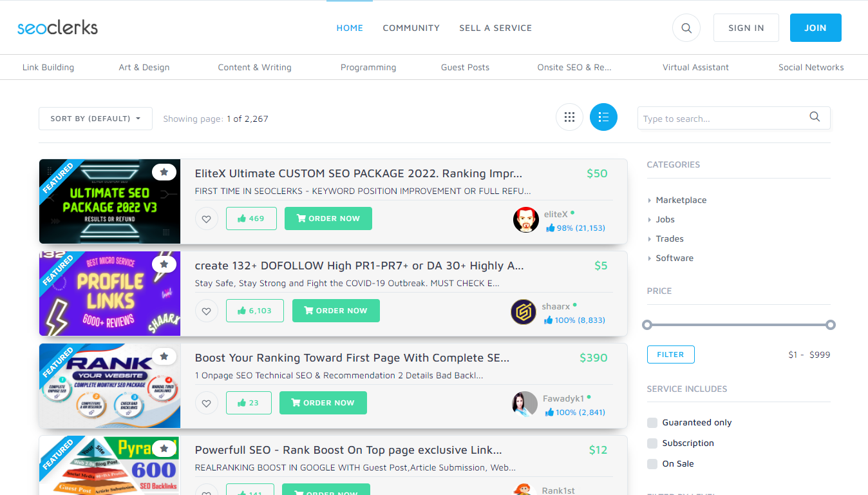
Task: Check the Subscription filter
Action: pos(652,443)
